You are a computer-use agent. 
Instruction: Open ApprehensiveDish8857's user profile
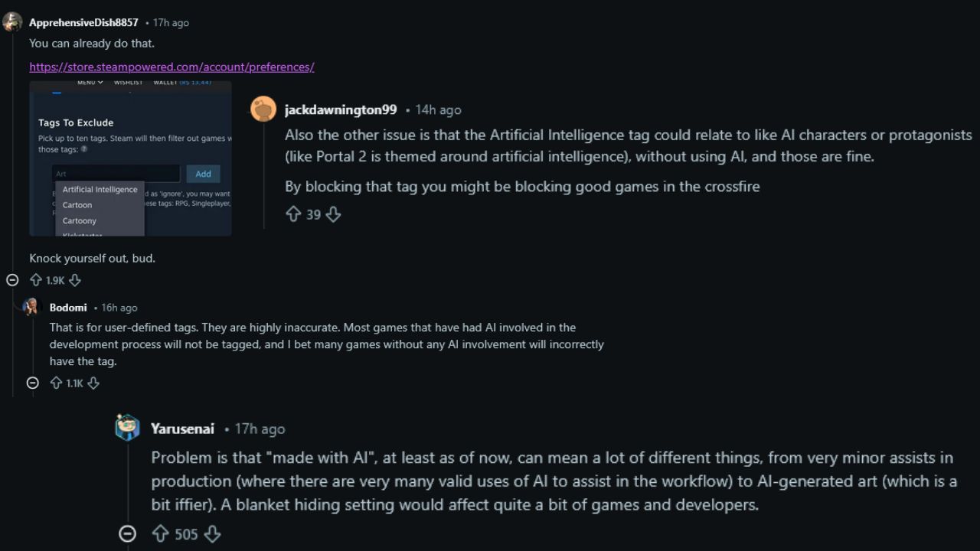coord(83,22)
